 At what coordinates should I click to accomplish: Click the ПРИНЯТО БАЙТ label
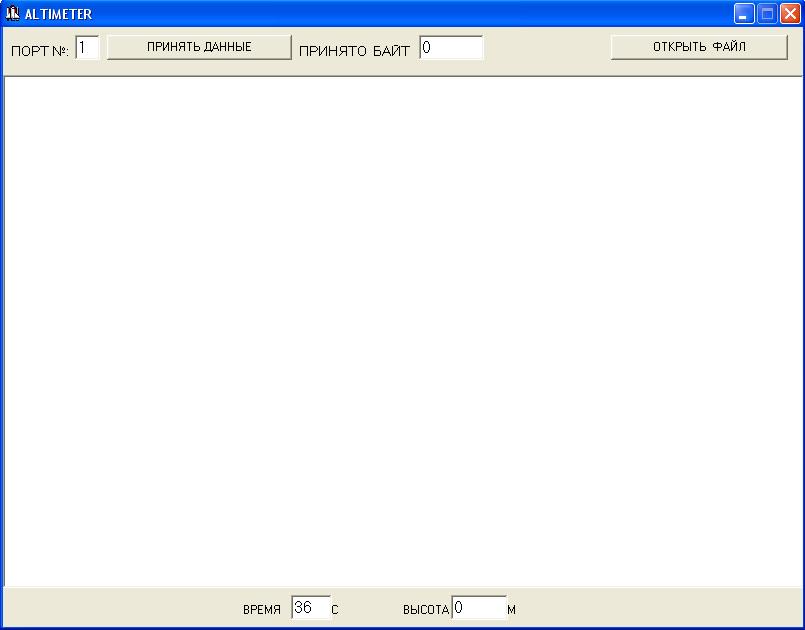coord(354,51)
